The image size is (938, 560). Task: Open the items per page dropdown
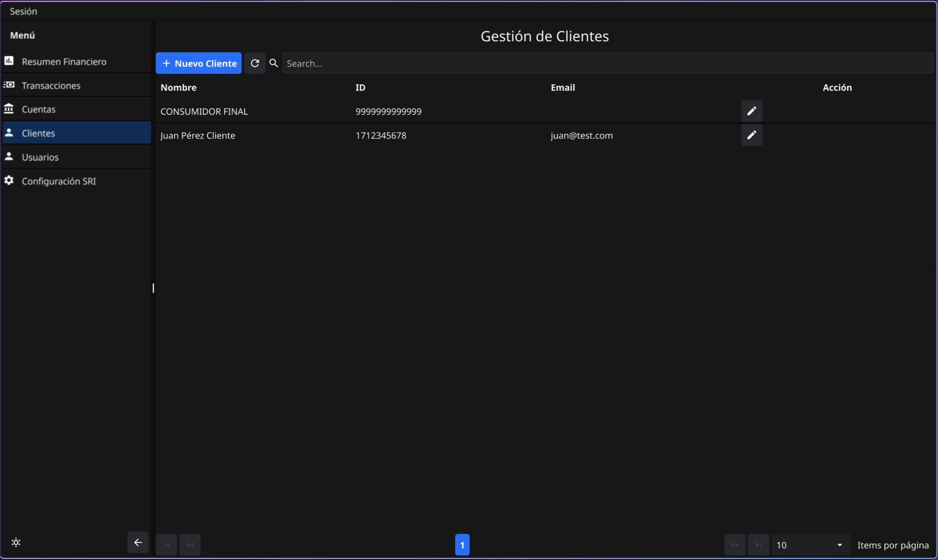click(x=810, y=544)
